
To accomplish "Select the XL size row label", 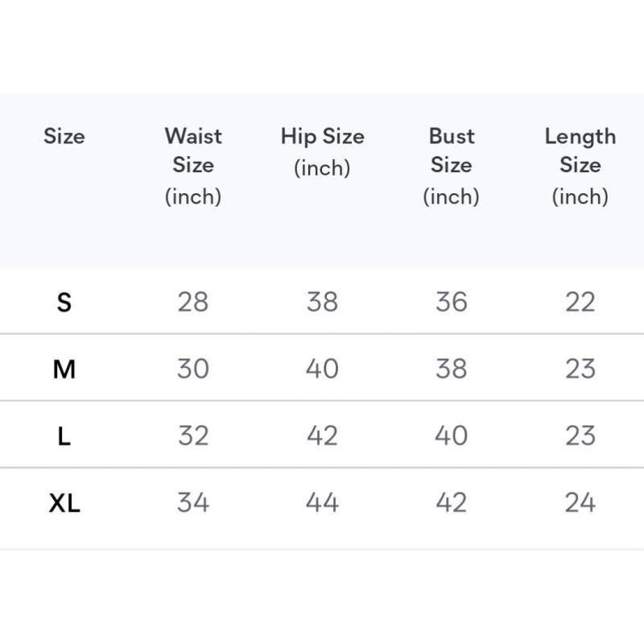I will [64, 502].
